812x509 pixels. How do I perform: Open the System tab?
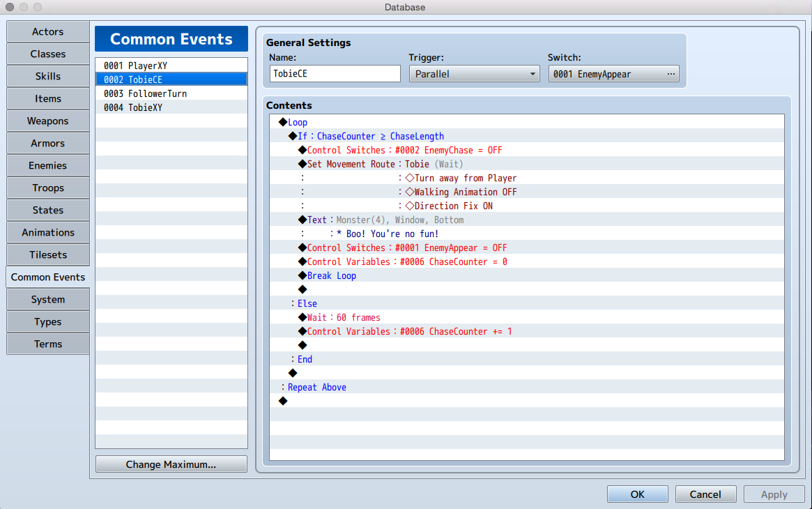(47, 299)
